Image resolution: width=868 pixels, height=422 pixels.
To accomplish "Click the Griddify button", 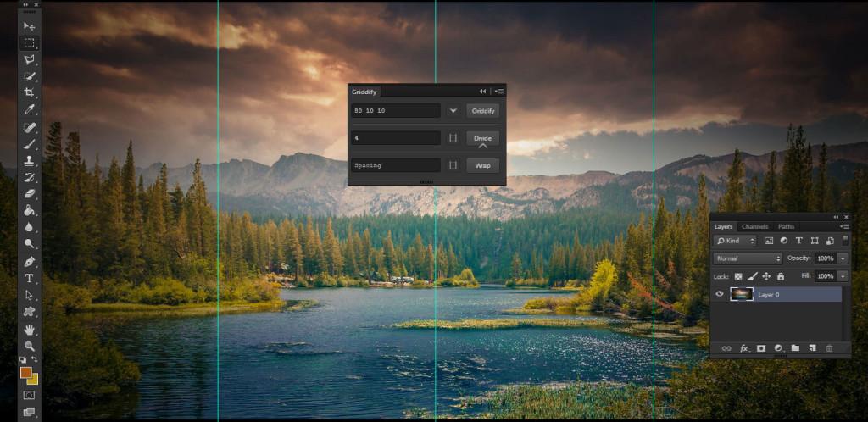I will [482, 111].
